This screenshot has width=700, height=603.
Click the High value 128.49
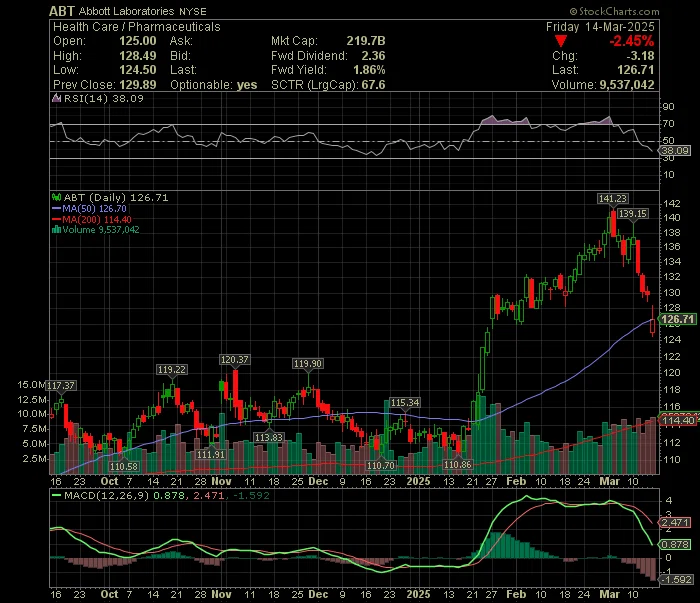point(138,56)
